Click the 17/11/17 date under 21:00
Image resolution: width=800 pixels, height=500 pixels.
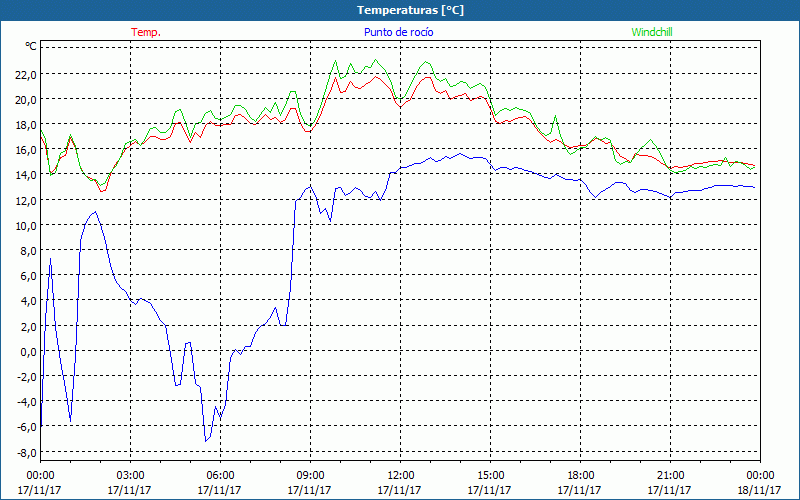669,490
